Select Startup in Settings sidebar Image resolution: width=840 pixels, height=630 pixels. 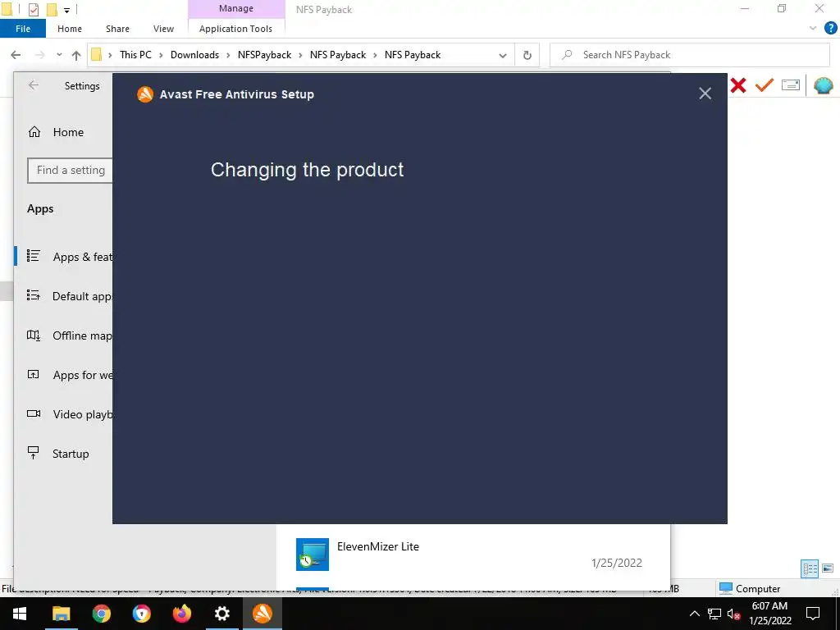[64, 454]
